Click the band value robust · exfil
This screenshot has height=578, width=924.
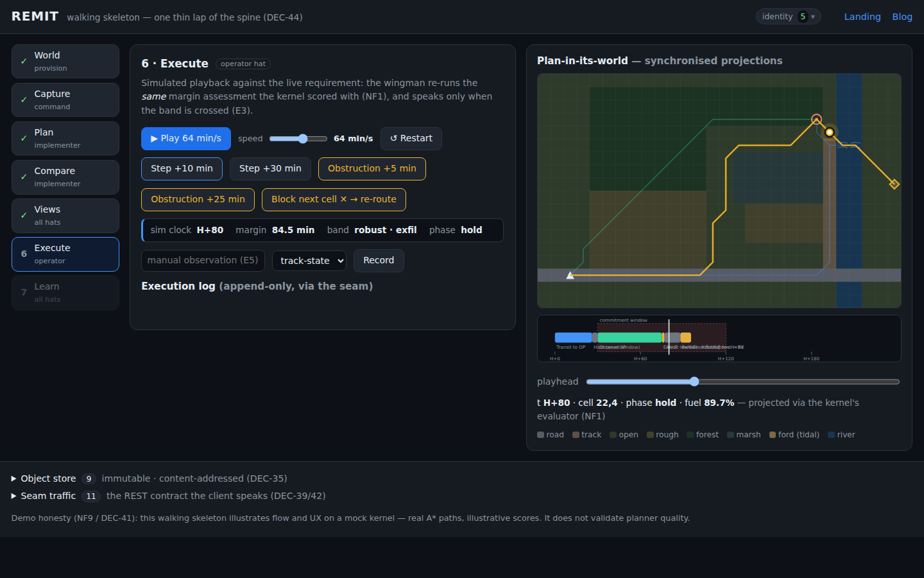386,230
